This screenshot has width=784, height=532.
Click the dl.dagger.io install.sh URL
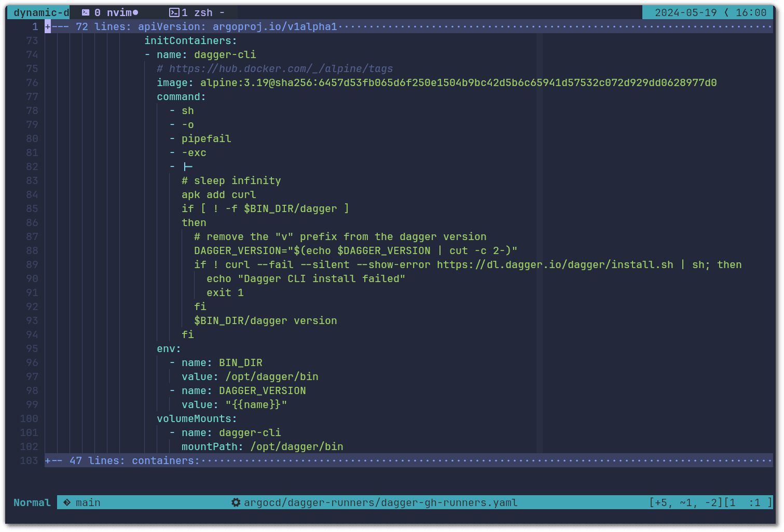[555, 264]
